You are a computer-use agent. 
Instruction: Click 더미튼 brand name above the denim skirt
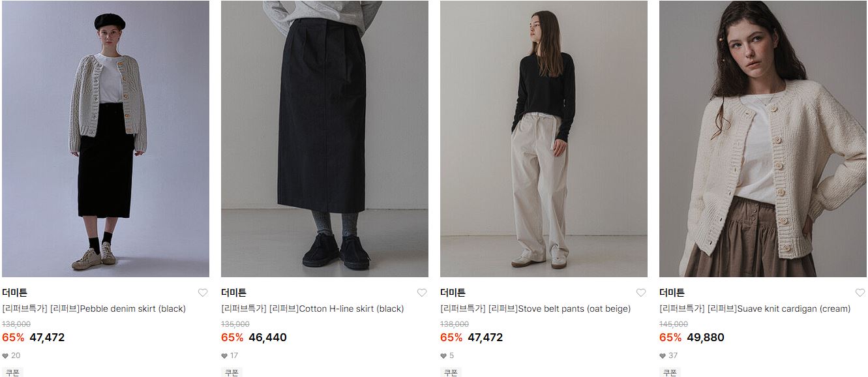[x=14, y=293]
